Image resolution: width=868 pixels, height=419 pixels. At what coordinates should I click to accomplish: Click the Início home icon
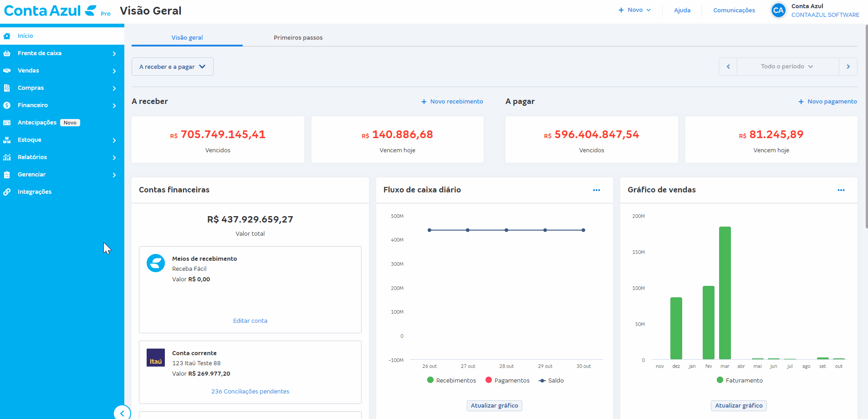pos(7,36)
